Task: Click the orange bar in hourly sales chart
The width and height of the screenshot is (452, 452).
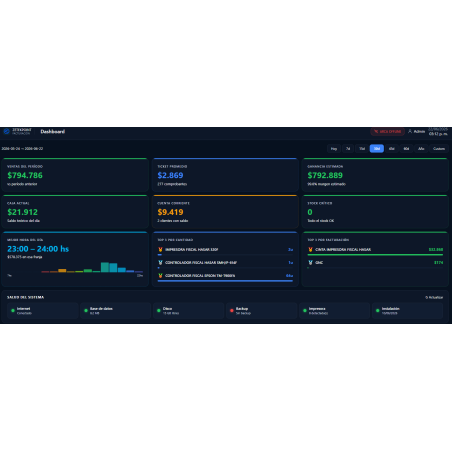Action: click(x=62, y=271)
